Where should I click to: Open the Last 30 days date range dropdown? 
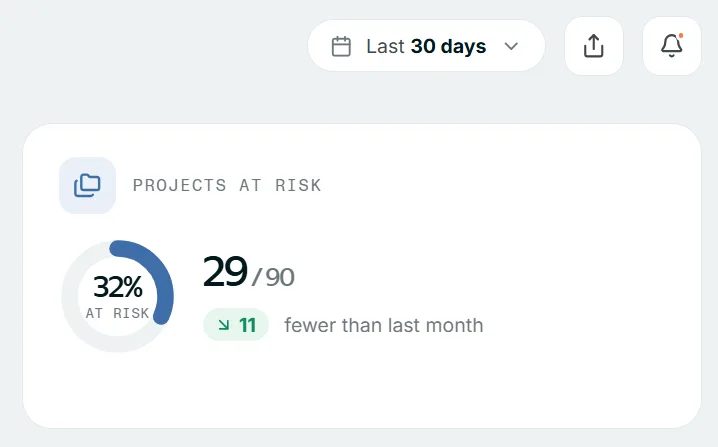(x=426, y=46)
